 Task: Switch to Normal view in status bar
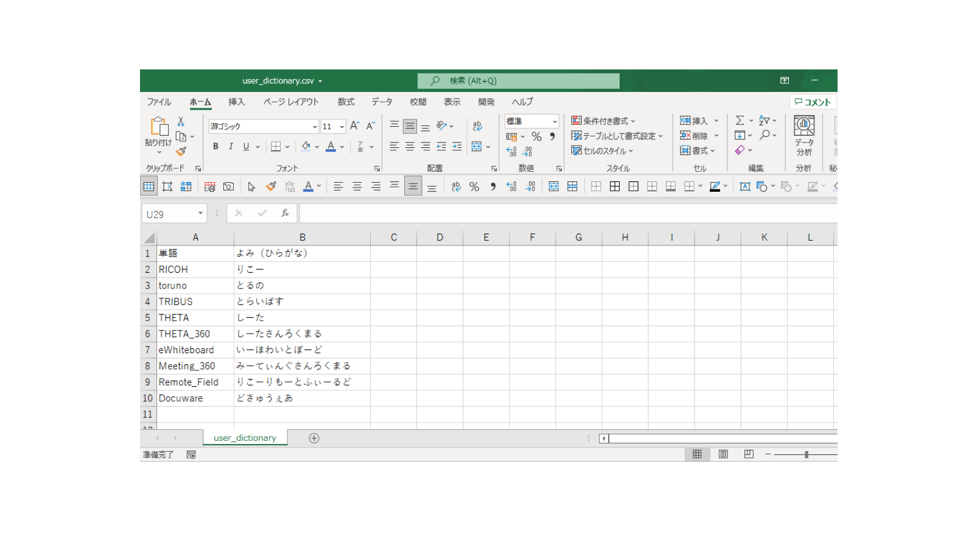(x=697, y=454)
